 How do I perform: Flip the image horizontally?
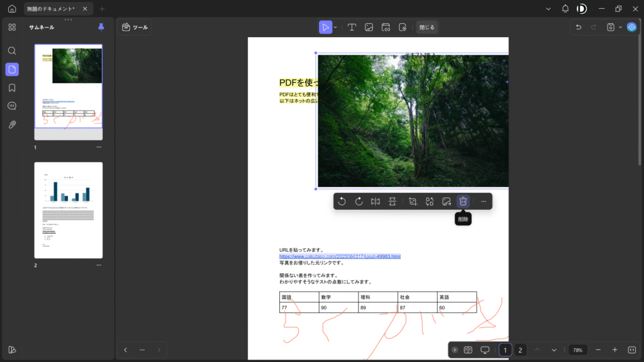point(375,201)
